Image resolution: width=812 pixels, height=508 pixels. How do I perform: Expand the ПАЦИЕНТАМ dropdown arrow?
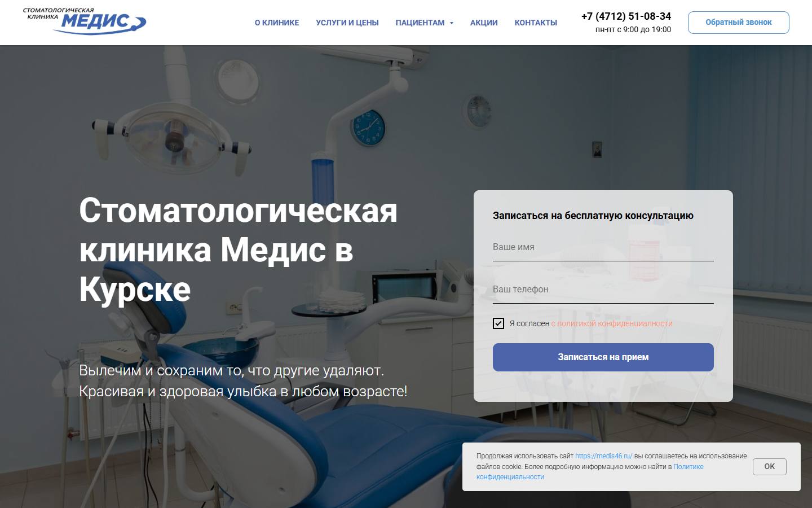tap(452, 23)
